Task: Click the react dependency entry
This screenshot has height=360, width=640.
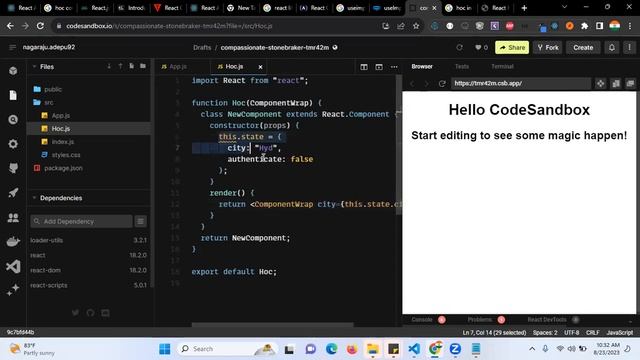Action: [x=88, y=255]
